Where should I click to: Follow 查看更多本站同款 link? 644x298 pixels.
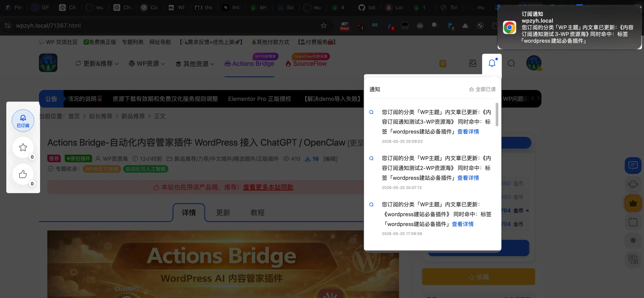point(268,187)
